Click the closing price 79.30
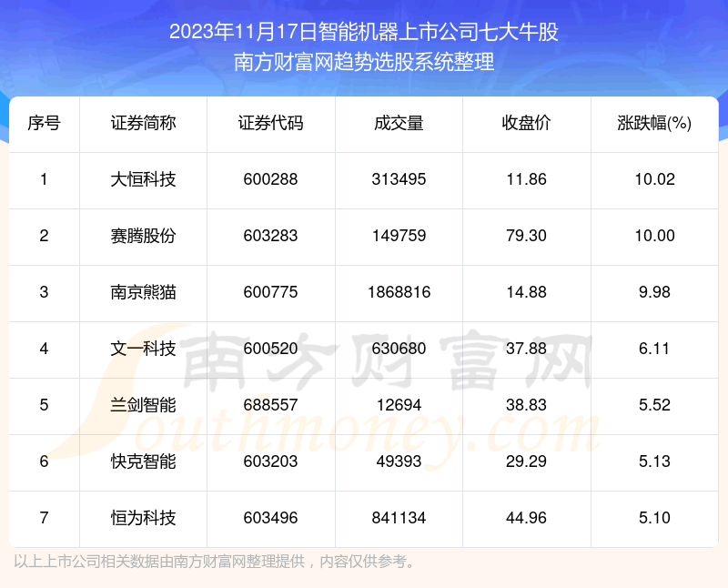Viewport: 728px width, 588px height. 526,236
